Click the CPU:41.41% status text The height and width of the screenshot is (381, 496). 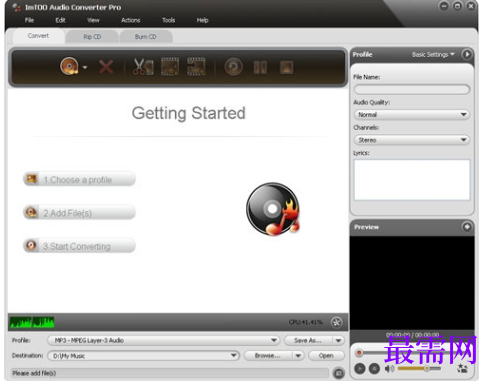306,322
